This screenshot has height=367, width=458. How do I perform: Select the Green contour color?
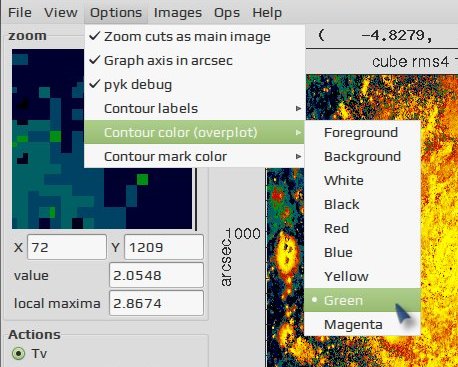[362, 300]
